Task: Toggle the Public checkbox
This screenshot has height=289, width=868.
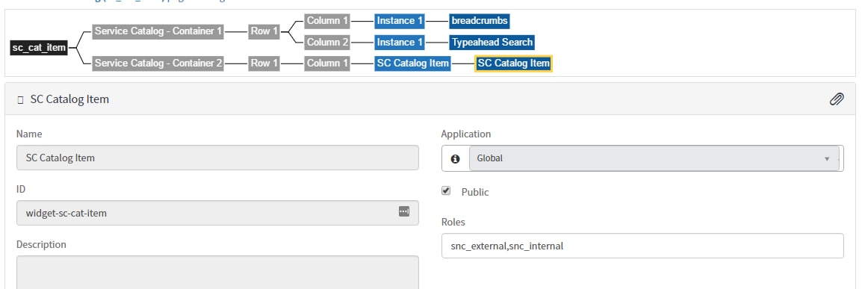Action: pos(446,191)
